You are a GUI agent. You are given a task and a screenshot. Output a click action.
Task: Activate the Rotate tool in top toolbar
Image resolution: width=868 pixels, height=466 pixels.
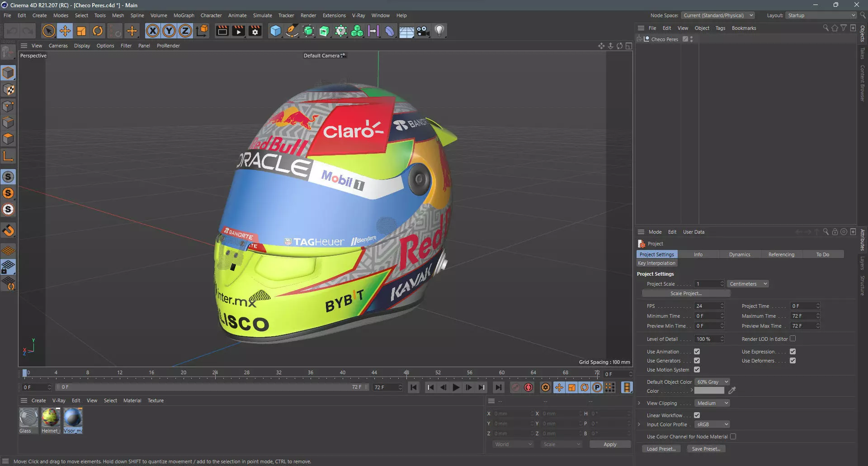(x=98, y=31)
